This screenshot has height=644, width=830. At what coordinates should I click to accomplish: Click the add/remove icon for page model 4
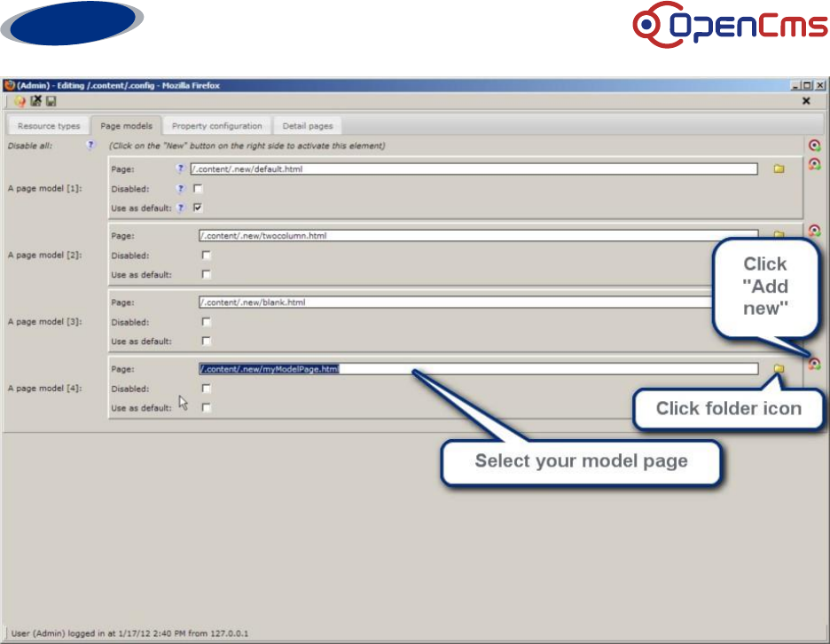(814, 364)
